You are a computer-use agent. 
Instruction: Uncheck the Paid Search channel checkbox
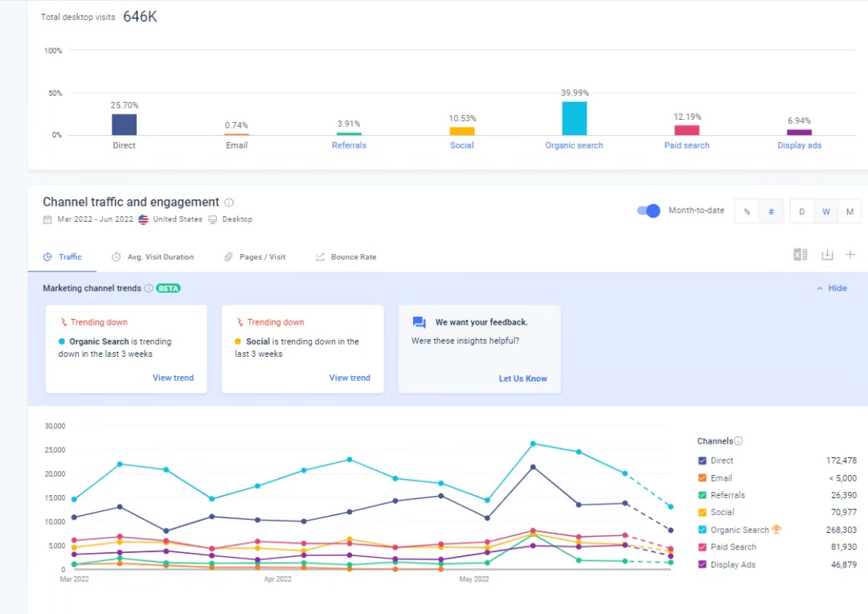tap(702, 547)
